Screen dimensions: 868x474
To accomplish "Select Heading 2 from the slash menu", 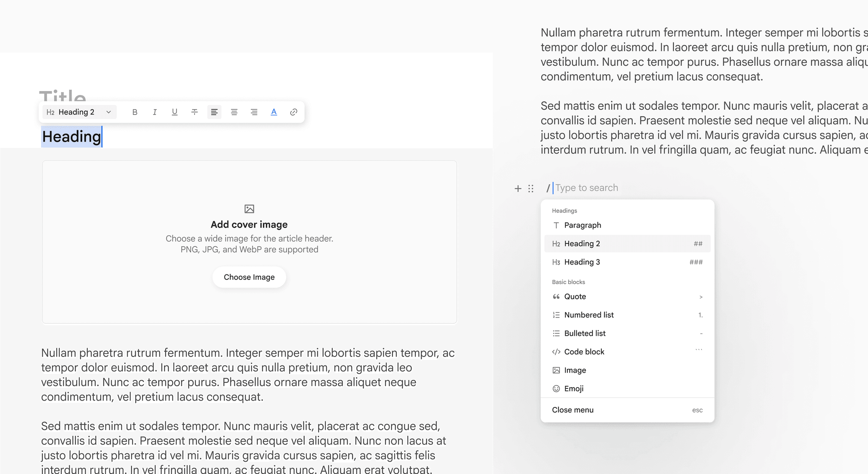I will [627, 244].
